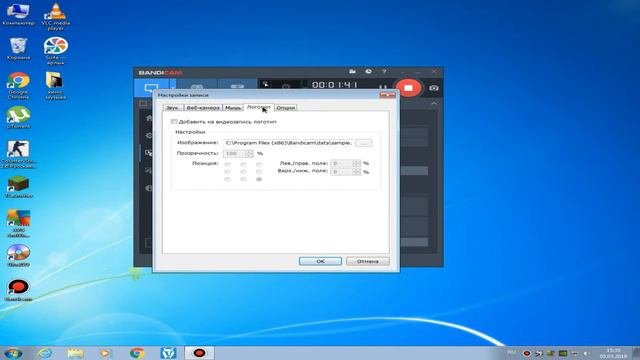
Task: Select the Логотип tab
Action: [x=258, y=107]
